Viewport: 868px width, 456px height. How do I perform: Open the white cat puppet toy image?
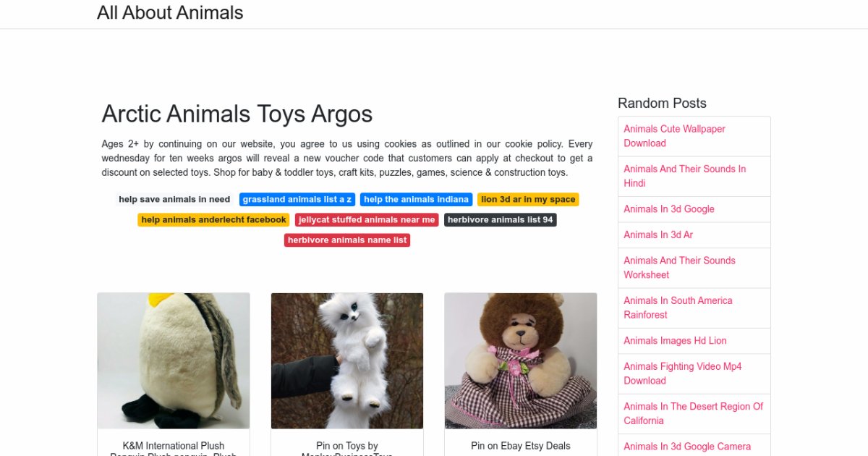click(x=347, y=360)
